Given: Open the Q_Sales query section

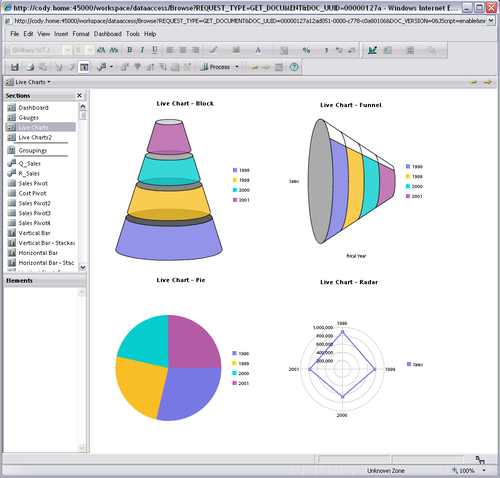Looking at the screenshot, I should point(30,164).
